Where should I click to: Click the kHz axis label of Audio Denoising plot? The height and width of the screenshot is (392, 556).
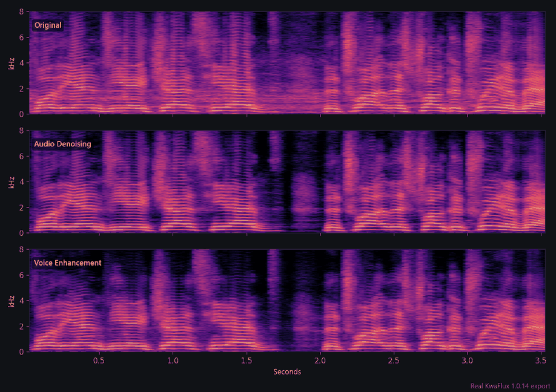(12, 182)
